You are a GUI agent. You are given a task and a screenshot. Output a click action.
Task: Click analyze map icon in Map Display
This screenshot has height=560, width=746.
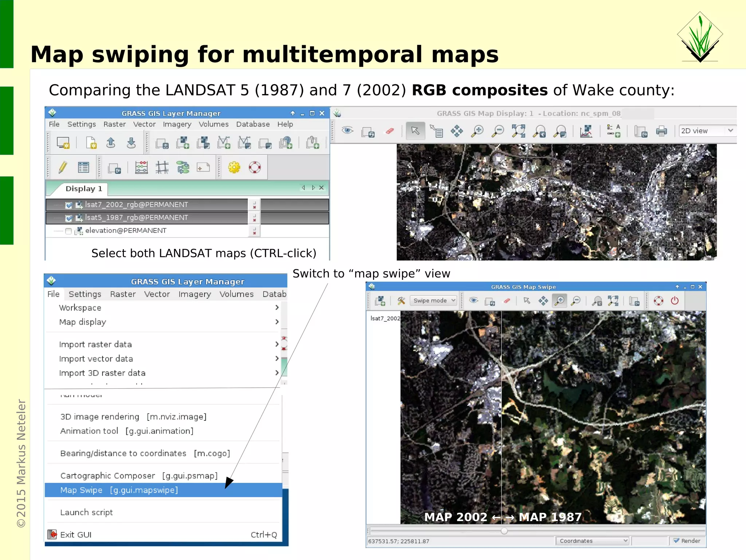coord(586,131)
